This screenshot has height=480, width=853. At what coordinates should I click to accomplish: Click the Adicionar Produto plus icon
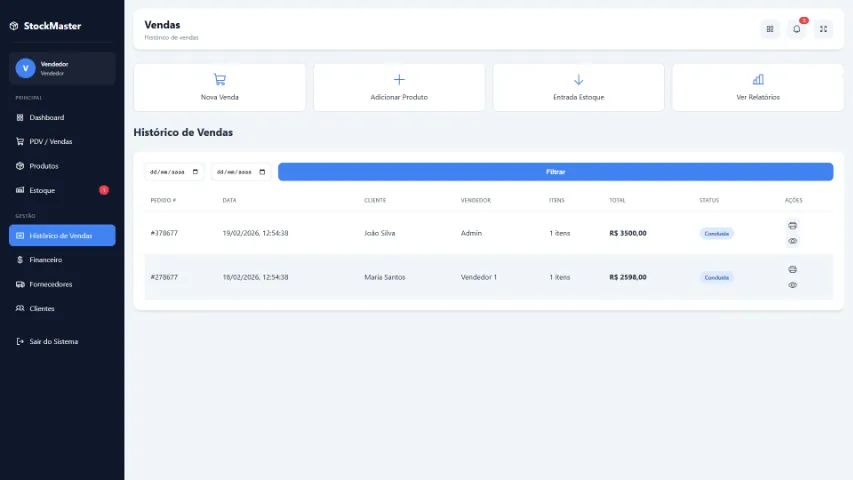pyautogui.click(x=399, y=80)
